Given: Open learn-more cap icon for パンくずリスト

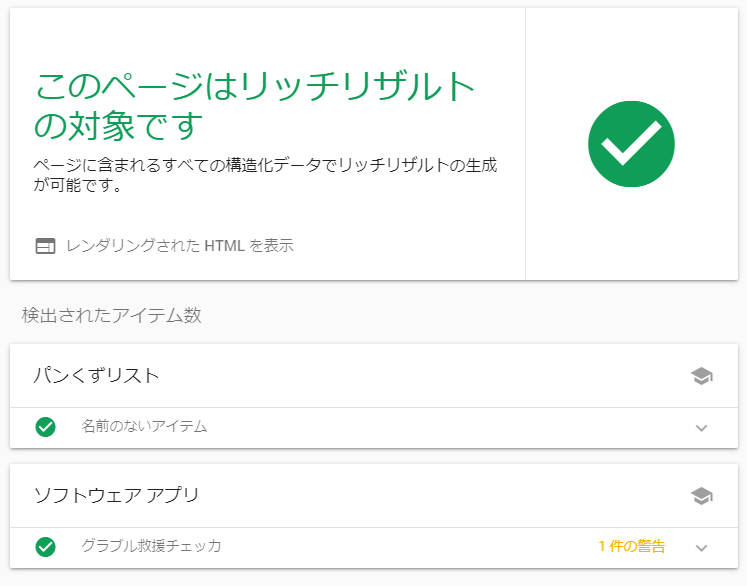Looking at the screenshot, I should click(701, 376).
